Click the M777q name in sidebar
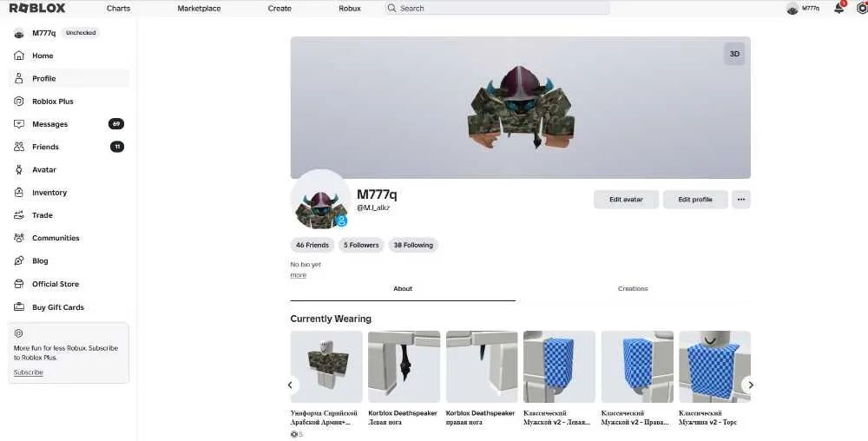The height and width of the screenshot is (441, 868). point(43,33)
